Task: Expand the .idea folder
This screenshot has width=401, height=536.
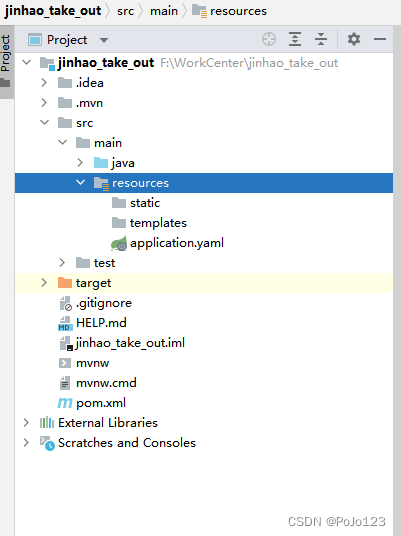Action: (44, 83)
